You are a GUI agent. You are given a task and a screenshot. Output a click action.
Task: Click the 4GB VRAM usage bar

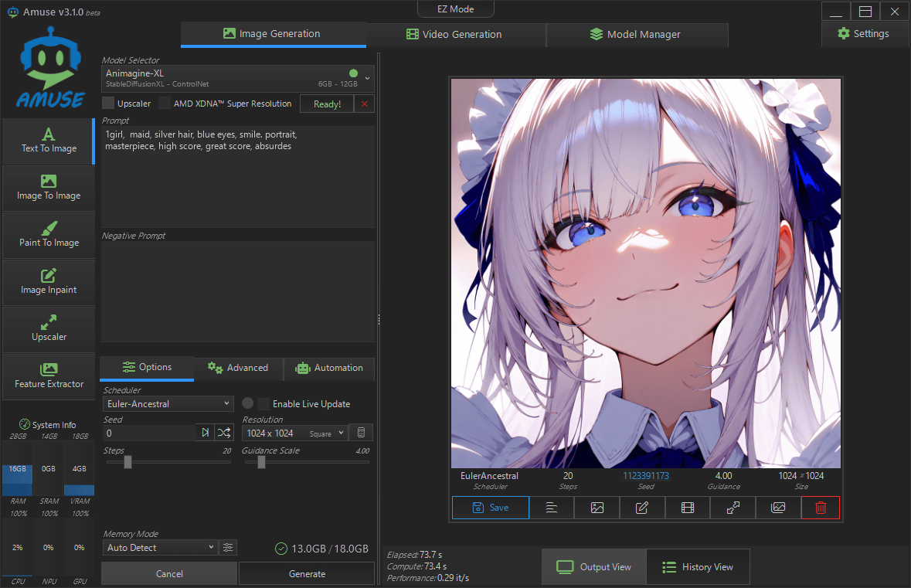click(x=79, y=468)
